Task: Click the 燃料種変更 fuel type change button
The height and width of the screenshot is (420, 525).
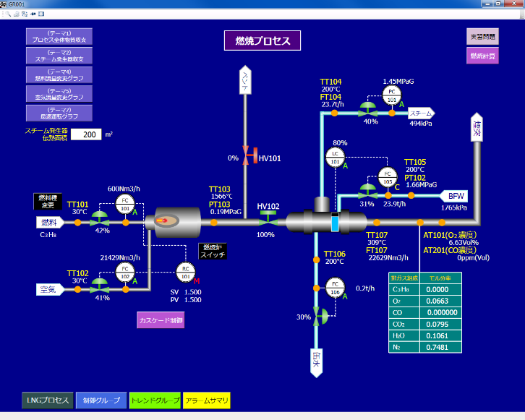Action: pos(49,199)
